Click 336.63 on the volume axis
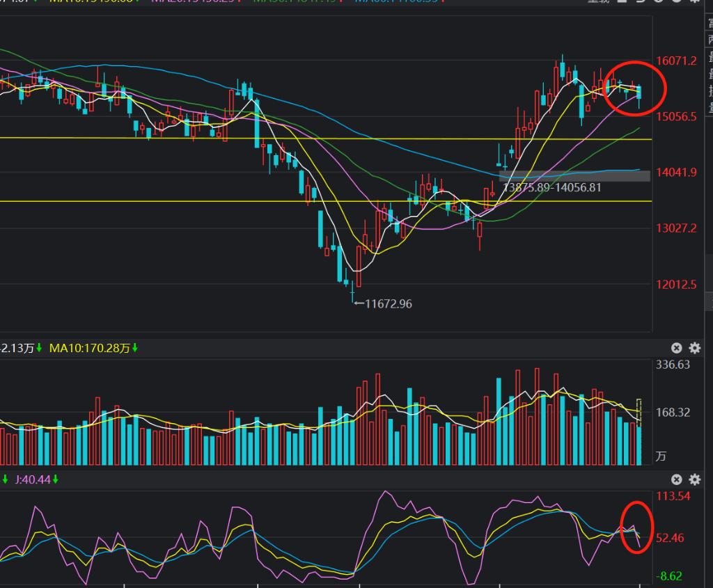 click(x=673, y=365)
